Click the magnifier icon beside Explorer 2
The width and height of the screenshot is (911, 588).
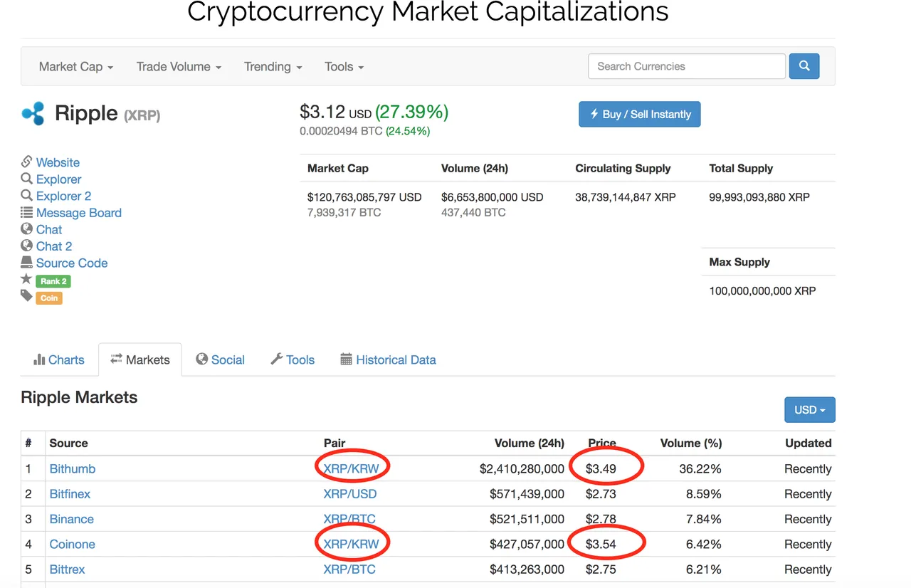pos(27,195)
